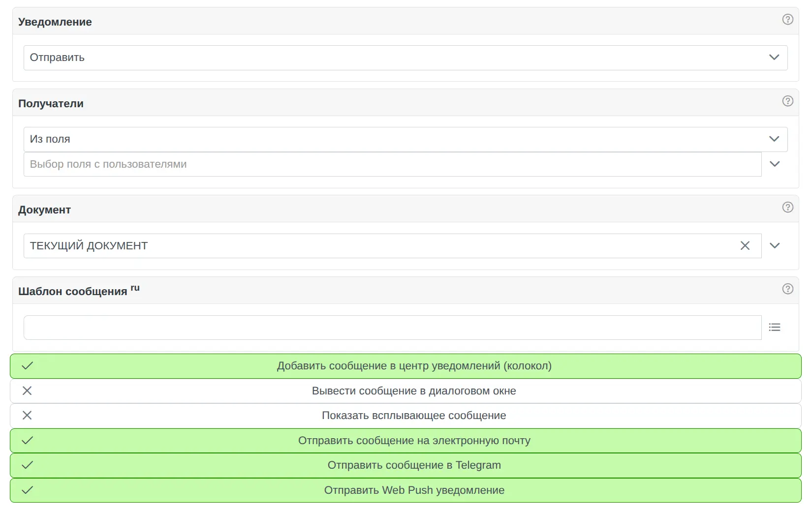
Task: Enable Показать всплывающее сообщение option
Action: [413, 416]
